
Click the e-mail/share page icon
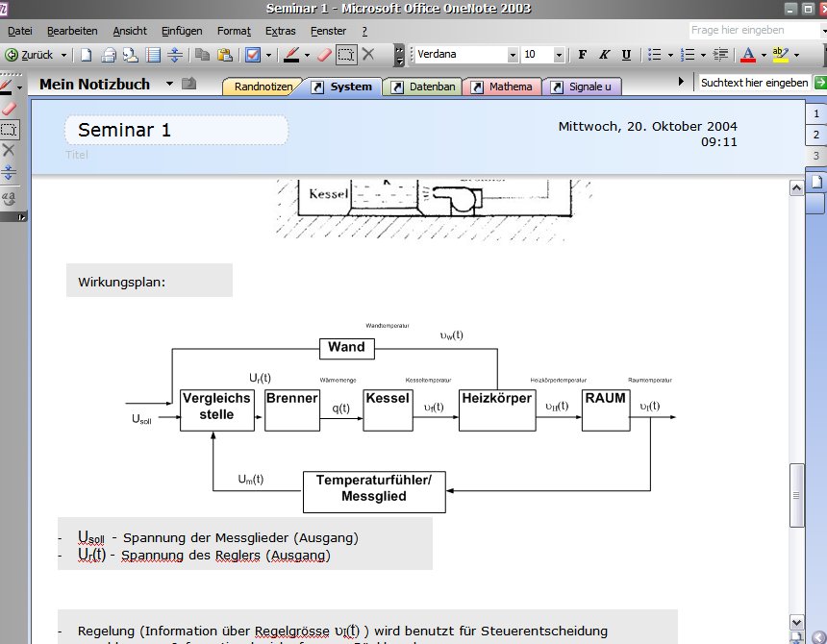click(x=130, y=55)
